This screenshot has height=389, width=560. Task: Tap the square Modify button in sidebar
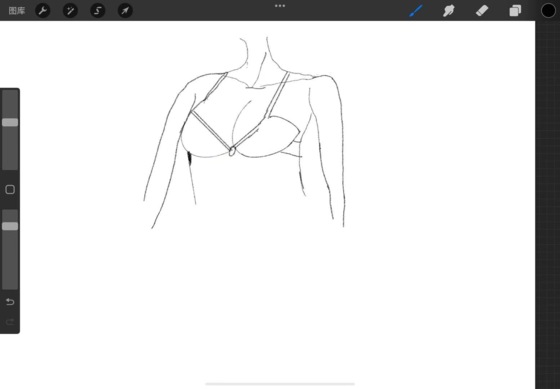pyautogui.click(x=10, y=189)
